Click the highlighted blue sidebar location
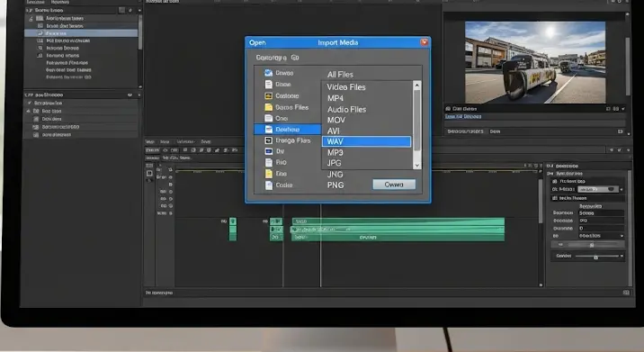The height and width of the screenshot is (352, 644). 288,129
